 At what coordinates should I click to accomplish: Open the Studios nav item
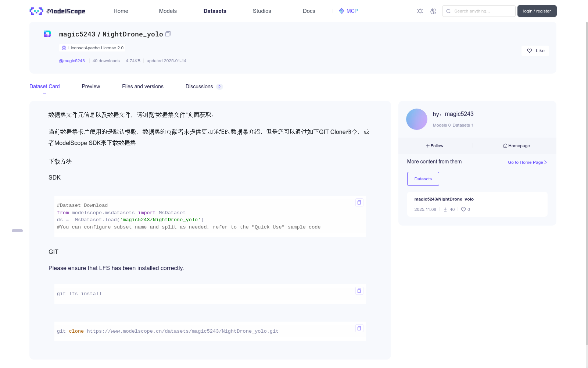tap(262, 11)
